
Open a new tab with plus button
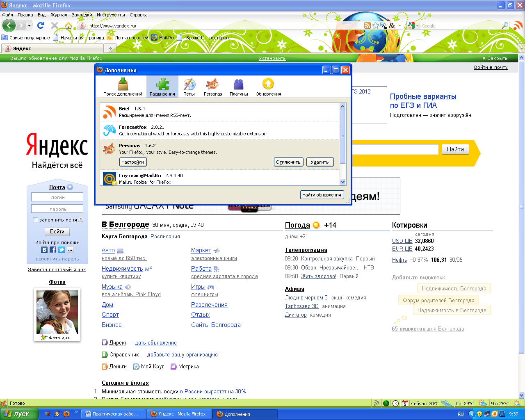point(110,48)
